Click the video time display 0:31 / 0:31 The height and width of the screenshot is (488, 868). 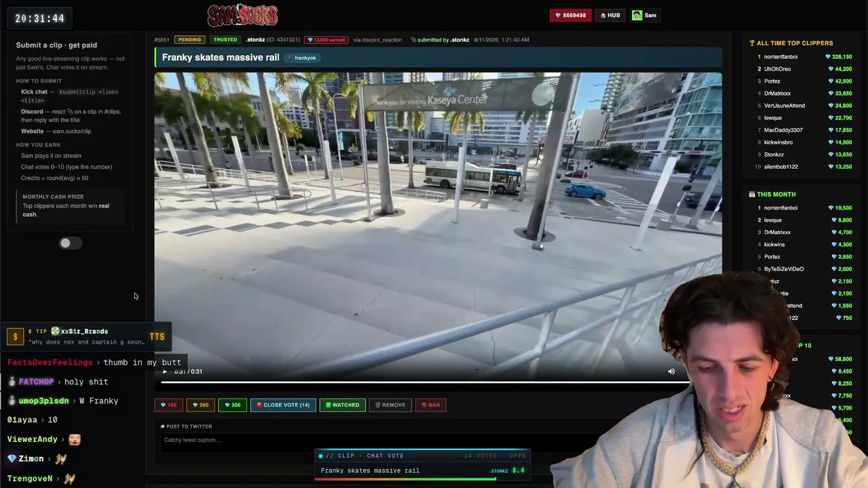[189, 371]
